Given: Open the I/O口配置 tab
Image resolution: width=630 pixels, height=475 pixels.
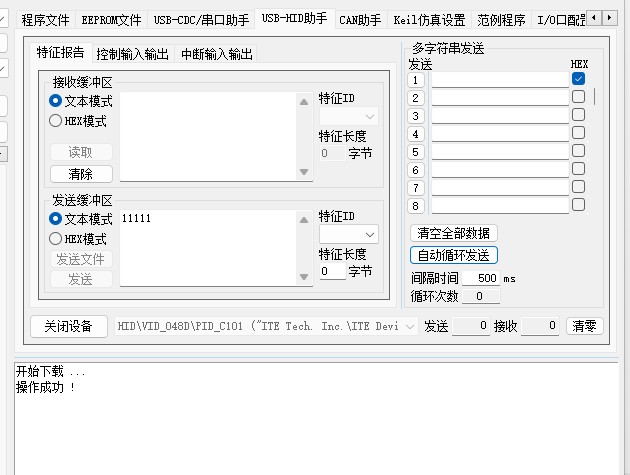Looking at the screenshot, I should (x=560, y=20).
